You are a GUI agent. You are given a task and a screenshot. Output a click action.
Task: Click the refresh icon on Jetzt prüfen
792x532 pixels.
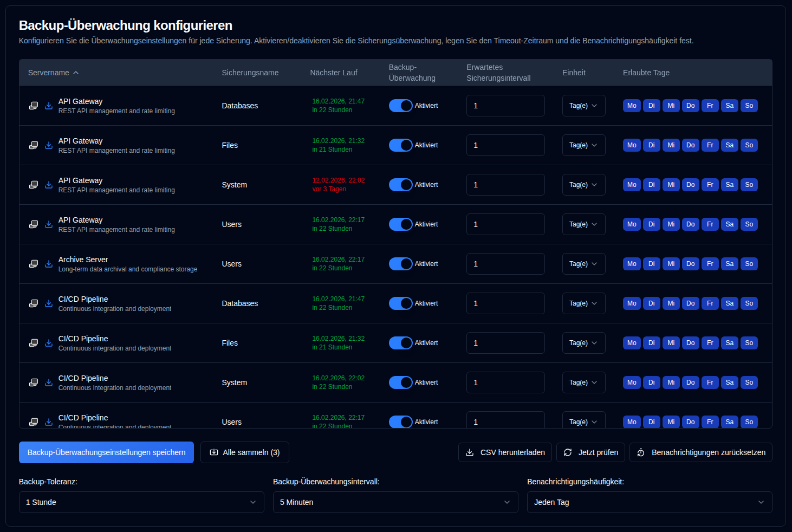[568, 452]
